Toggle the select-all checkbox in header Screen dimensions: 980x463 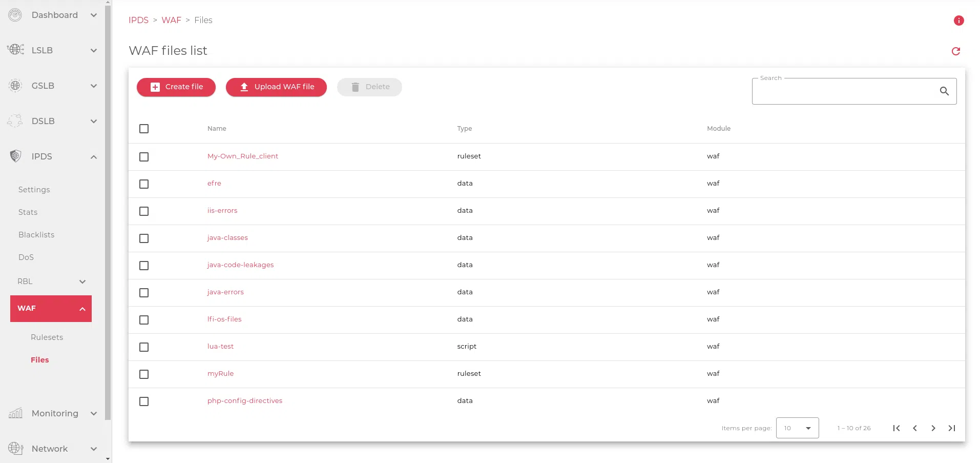tap(144, 129)
